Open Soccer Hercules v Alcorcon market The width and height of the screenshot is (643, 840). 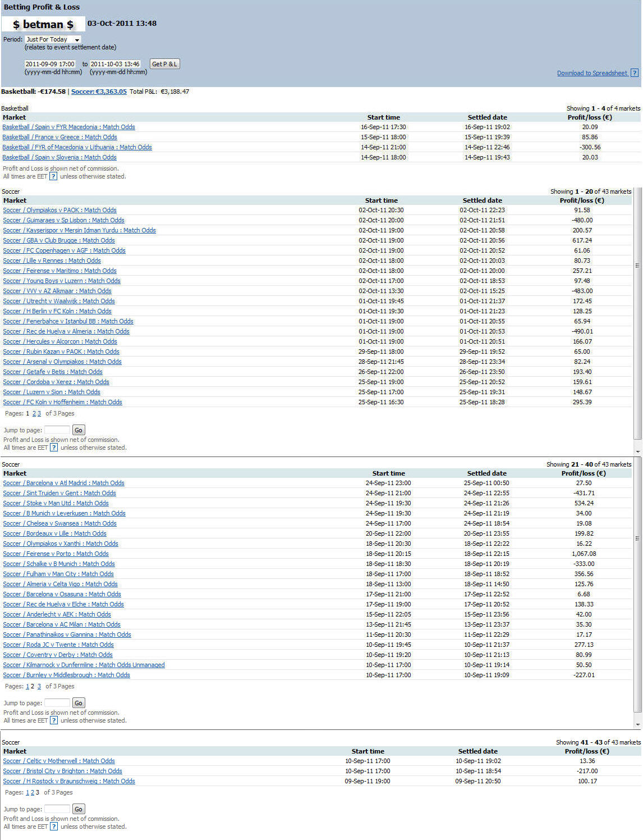coord(60,341)
